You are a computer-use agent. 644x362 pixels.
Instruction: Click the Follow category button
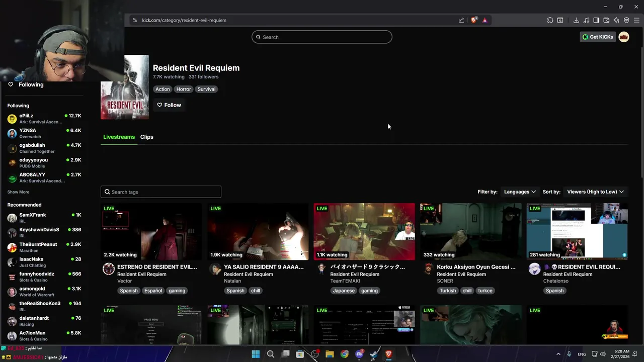[x=169, y=105]
